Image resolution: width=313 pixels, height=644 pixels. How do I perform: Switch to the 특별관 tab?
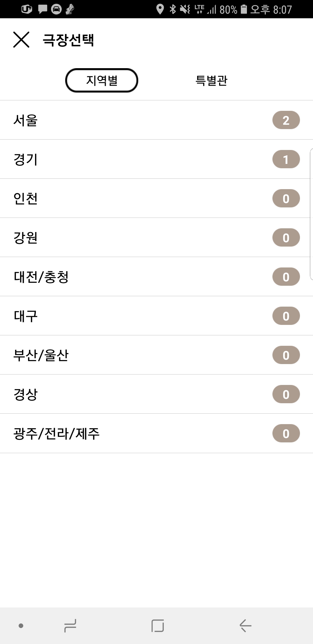click(x=211, y=80)
